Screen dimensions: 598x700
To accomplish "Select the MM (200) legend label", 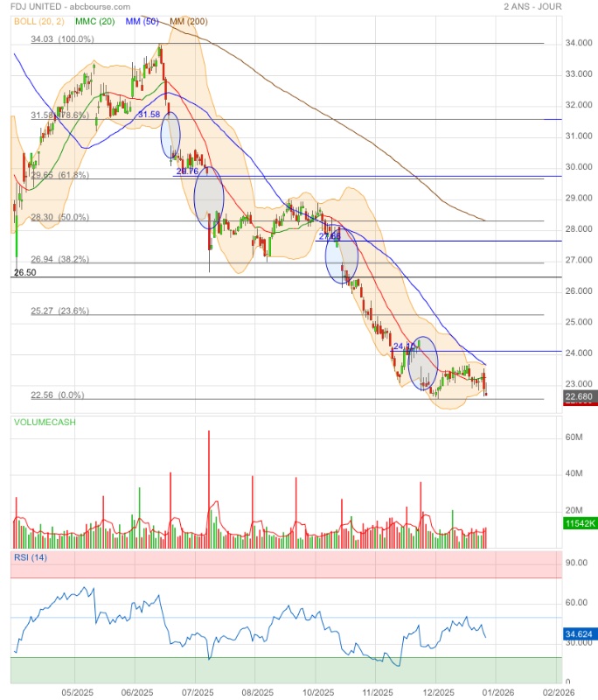I will (x=189, y=21).
